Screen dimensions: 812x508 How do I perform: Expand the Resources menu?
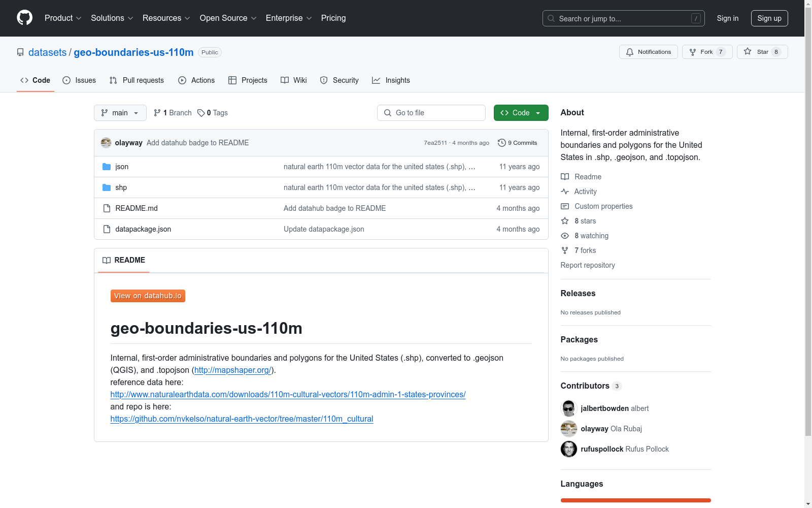166,18
